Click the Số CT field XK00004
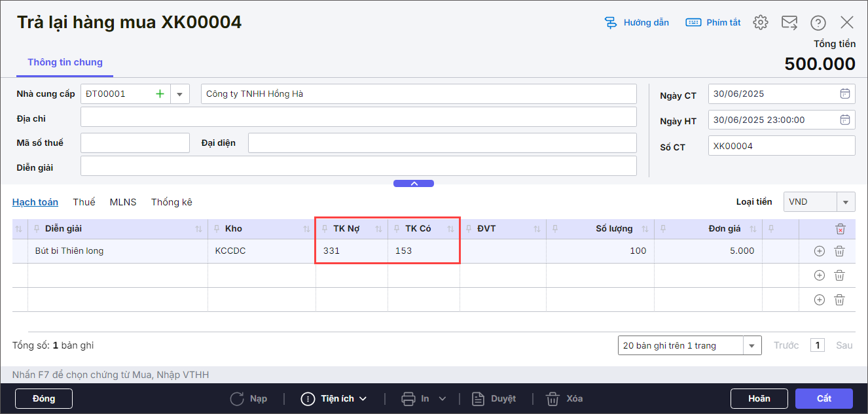Screen dimensions: 868x414 coord(782,146)
